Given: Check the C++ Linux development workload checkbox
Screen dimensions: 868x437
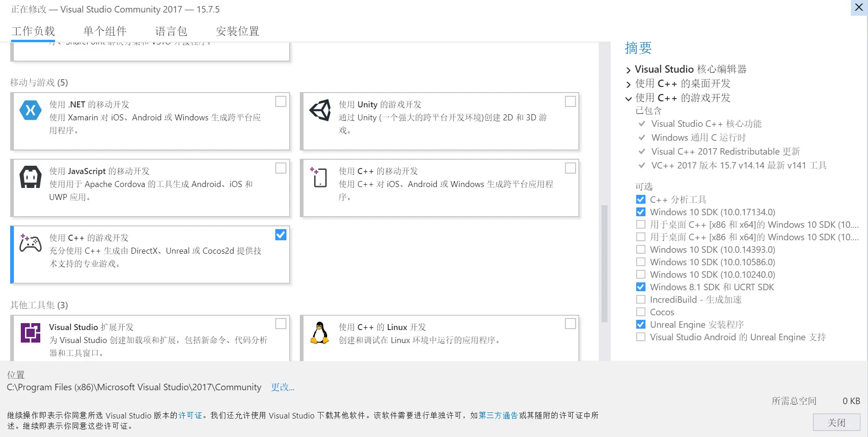Looking at the screenshot, I should [x=570, y=324].
